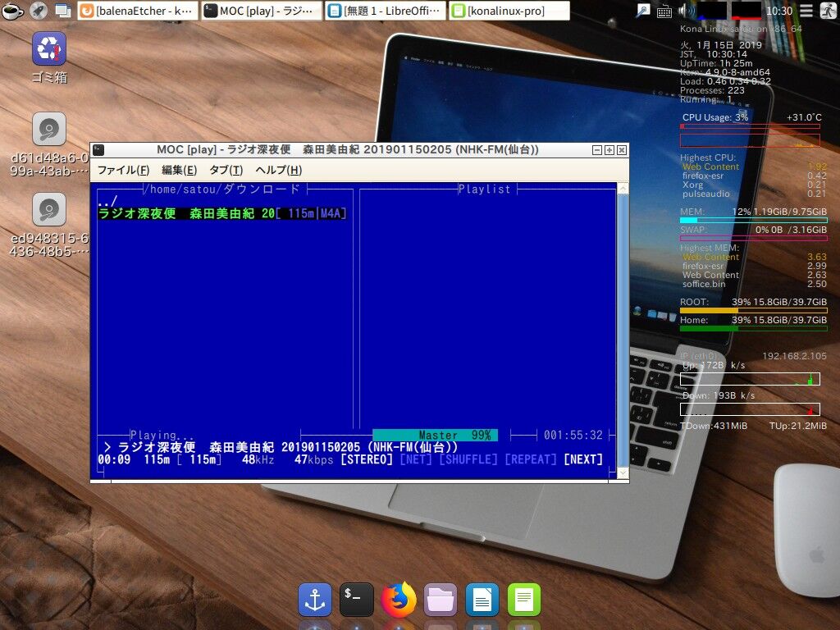Screen dimensions: 840x630
Task: Open the blue document writer dock icon
Action: (x=482, y=600)
